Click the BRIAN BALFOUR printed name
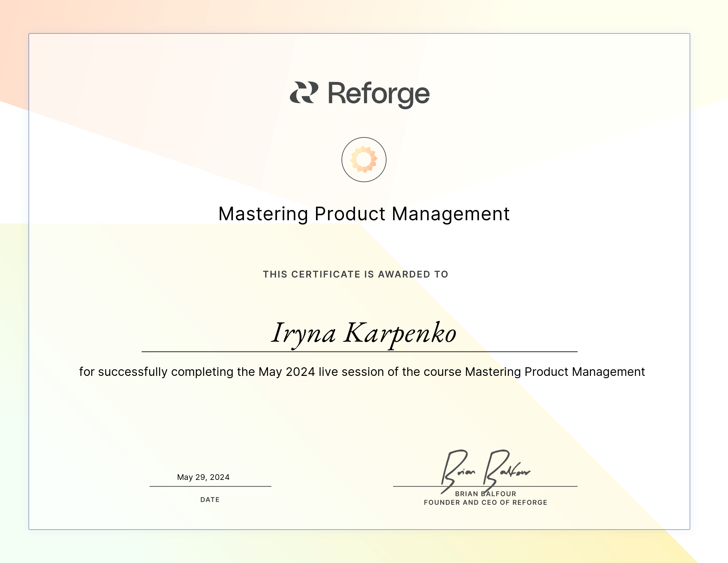Screen dimensions: 728x563 point(485,494)
